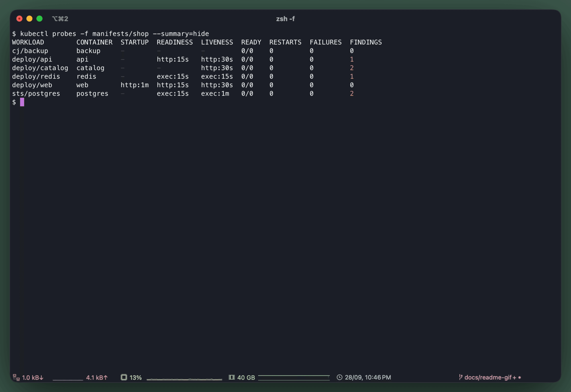Click the http:1m startup value for web
571x392 pixels.
(x=135, y=85)
